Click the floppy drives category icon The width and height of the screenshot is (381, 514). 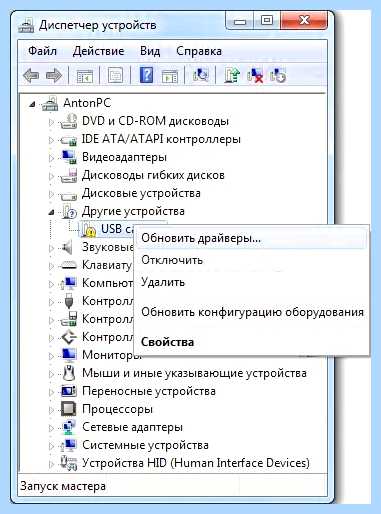coord(69,175)
